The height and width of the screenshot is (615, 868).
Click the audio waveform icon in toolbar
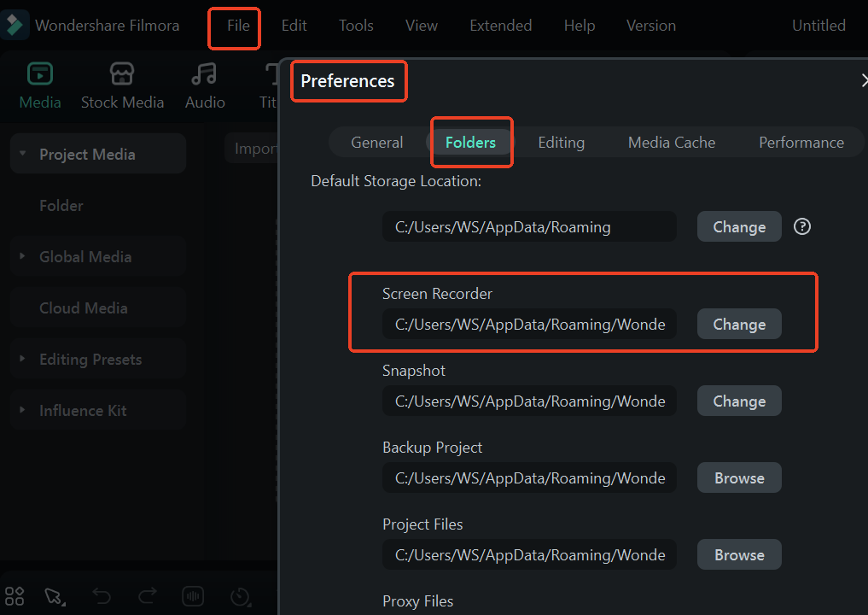(x=194, y=595)
